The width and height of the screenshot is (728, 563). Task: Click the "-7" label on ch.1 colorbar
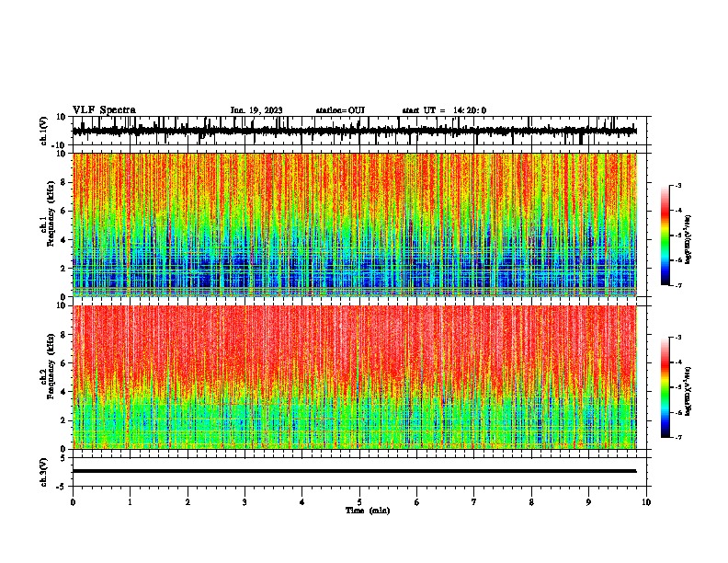[x=678, y=285]
